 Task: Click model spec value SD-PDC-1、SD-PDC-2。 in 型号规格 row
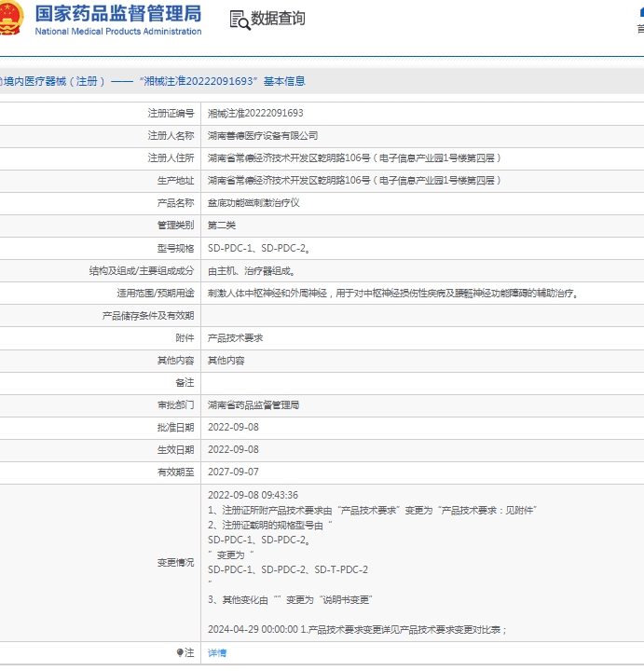point(259,248)
